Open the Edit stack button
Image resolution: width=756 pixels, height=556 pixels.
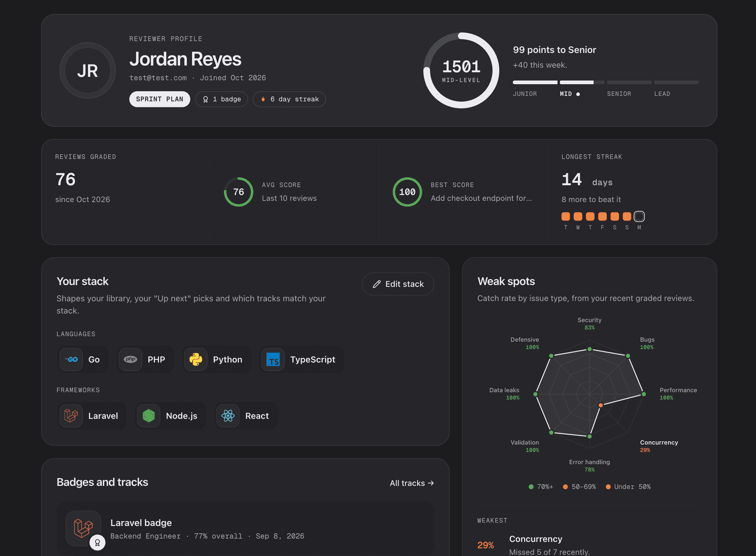coord(398,284)
